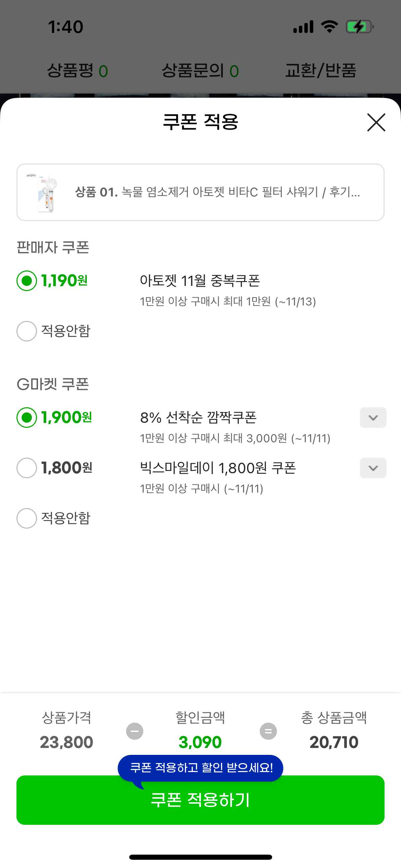The image size is (401, 868).
Task: Open the 상품문의 tab
Action: click(x=200, y=71)
